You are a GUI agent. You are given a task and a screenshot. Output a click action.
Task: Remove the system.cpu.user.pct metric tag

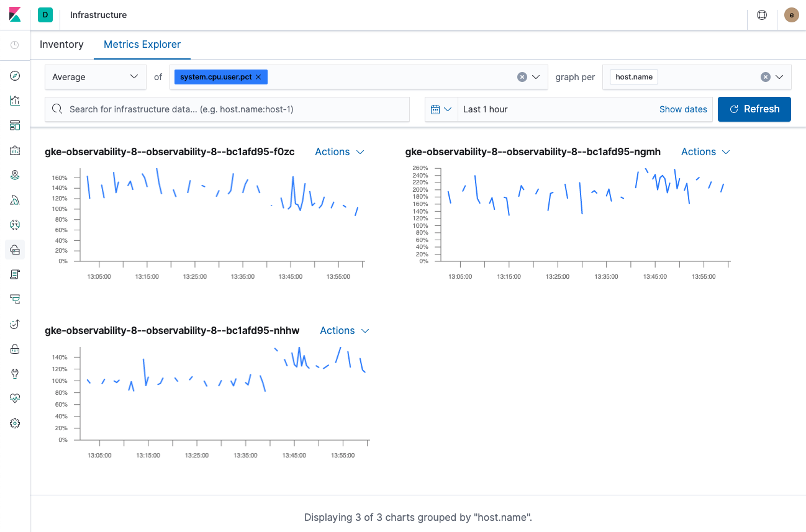[259, 76]
